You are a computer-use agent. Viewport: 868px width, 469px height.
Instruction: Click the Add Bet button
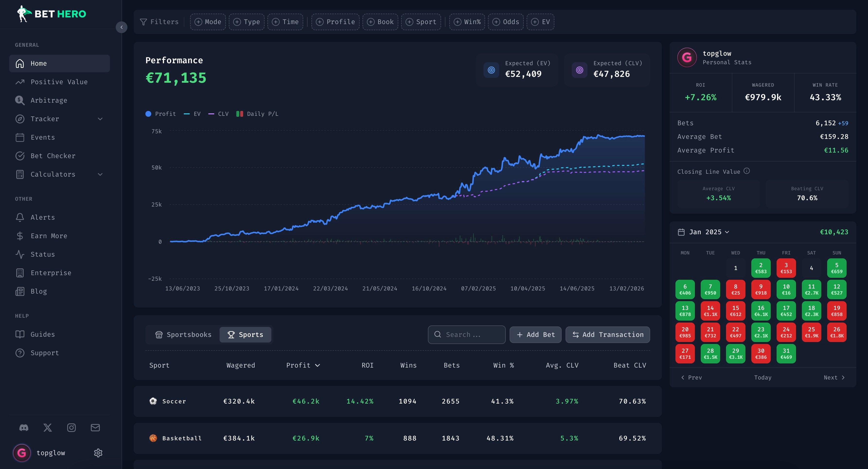pyautogui.click(x=535, y=334)
